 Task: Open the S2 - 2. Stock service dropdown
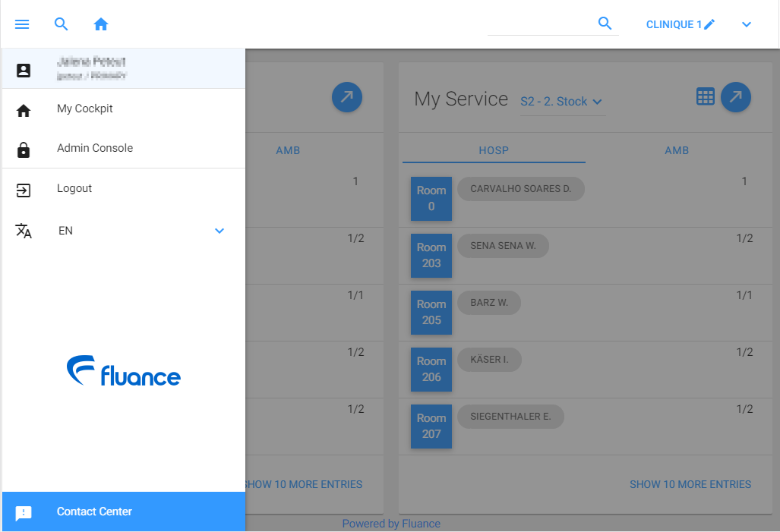(561, 102)
